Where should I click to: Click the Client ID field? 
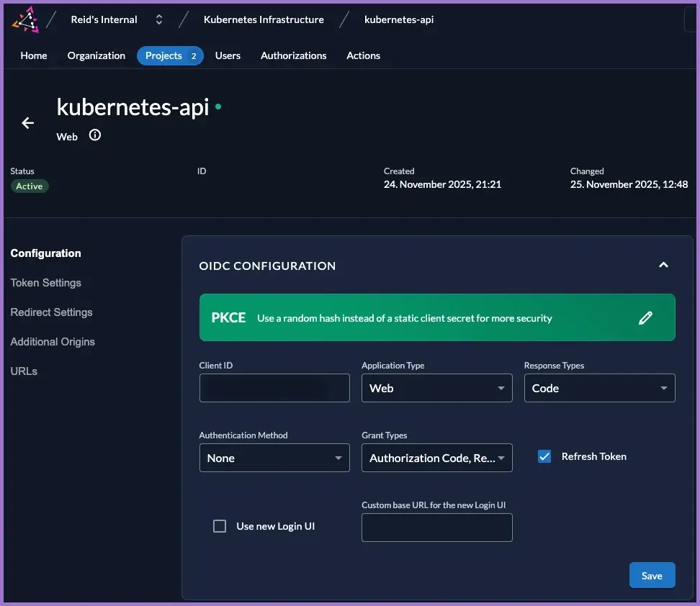(274, 388)
